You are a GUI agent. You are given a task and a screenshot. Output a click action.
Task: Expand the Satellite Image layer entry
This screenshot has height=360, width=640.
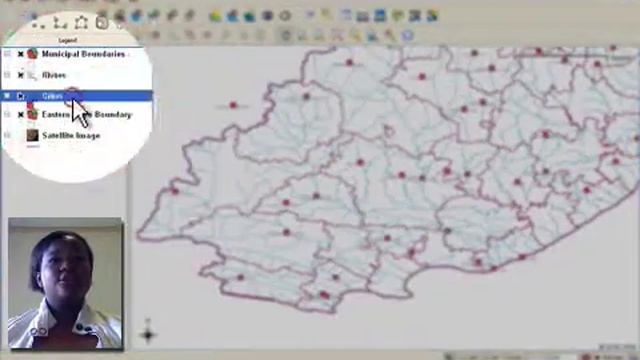pos(7,135)
